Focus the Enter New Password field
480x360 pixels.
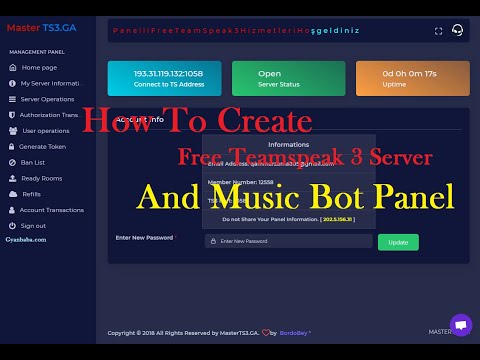click(x=289, y=241)
